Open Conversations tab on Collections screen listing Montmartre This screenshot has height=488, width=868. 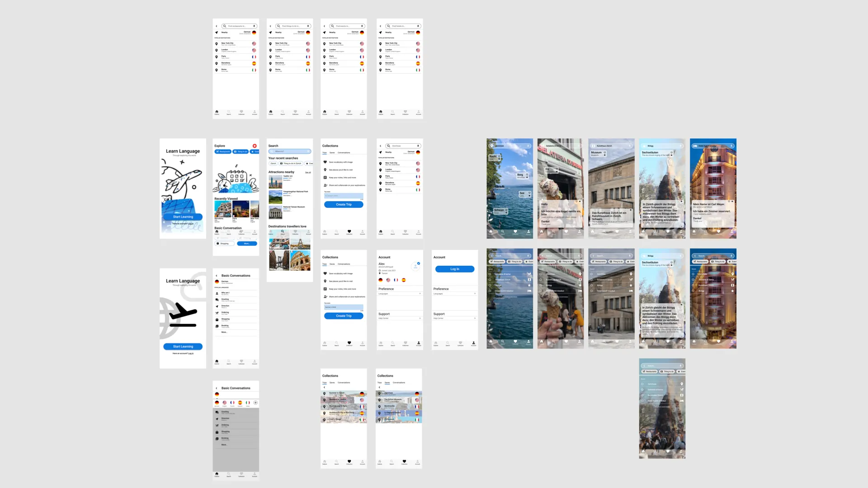[399, 383]
